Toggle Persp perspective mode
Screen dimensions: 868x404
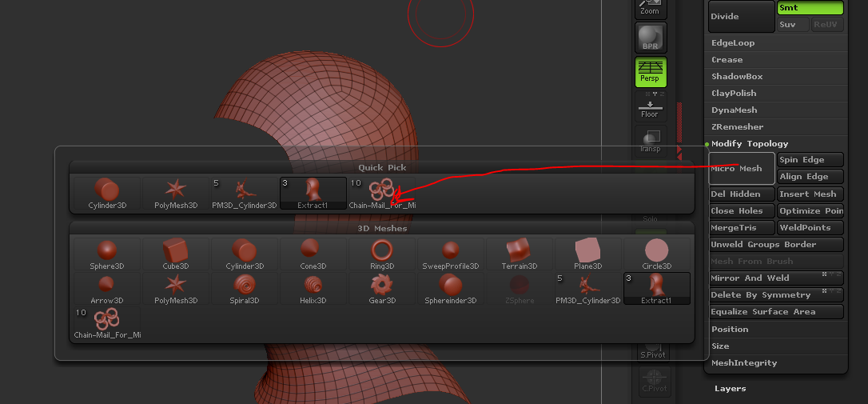pyautogui.click(x=650, y=72)
